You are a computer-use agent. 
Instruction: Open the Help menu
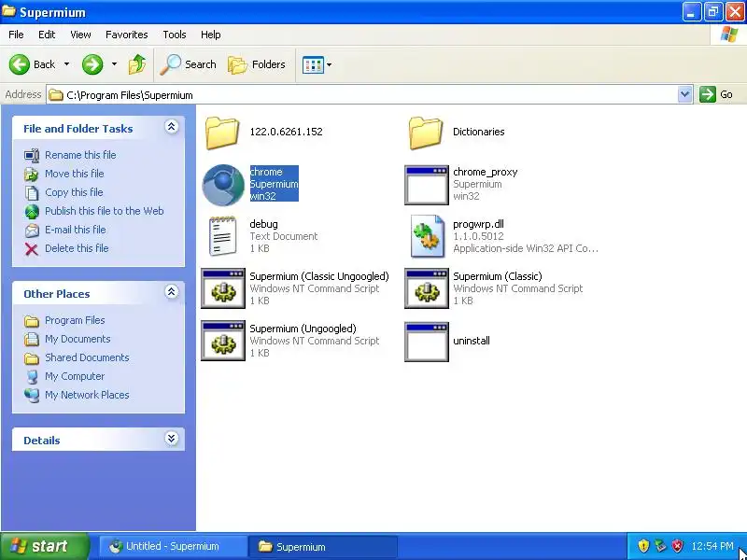click(211, 35)
